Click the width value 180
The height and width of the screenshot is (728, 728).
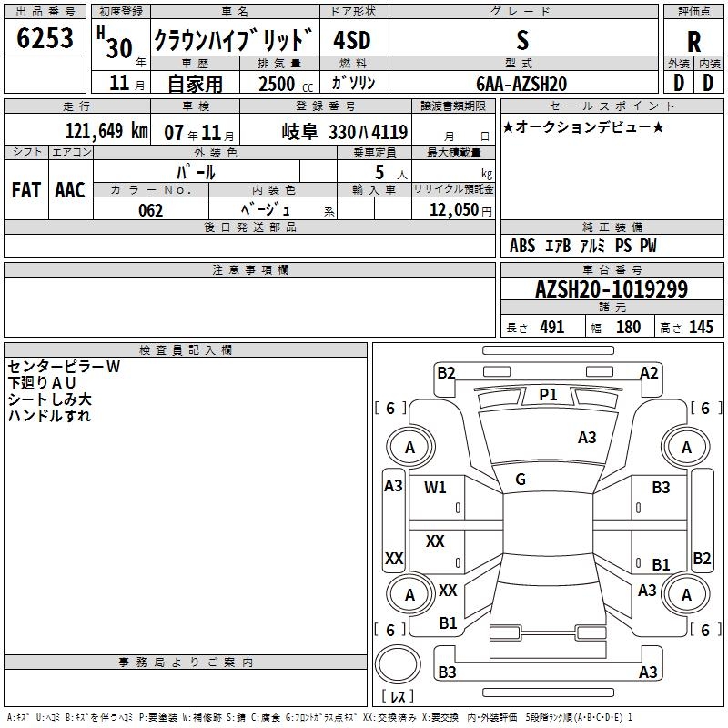tap(628, 327)
